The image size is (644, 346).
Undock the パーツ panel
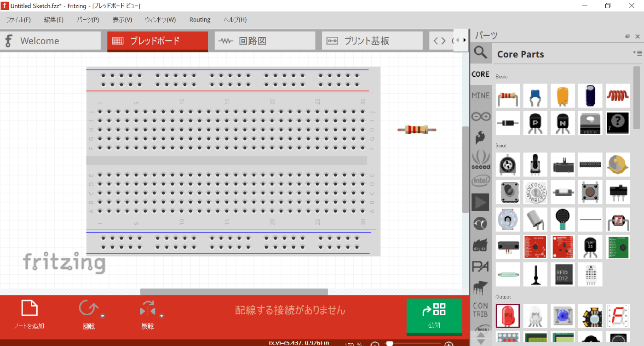point(627,36)
